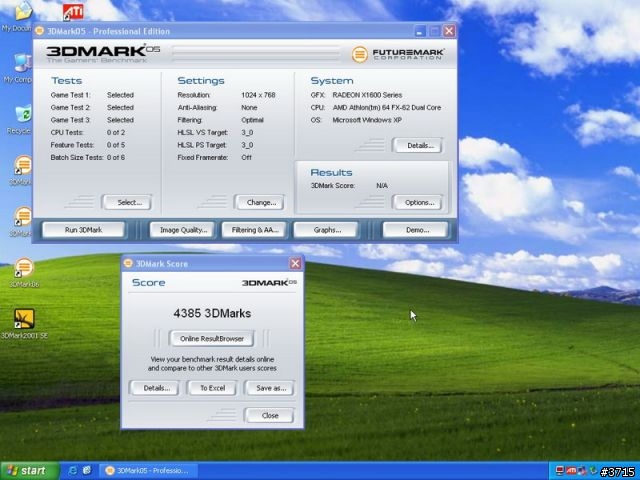Open the ATI tray icon
The image size is (640, 480).
click(x=571, y=471)
